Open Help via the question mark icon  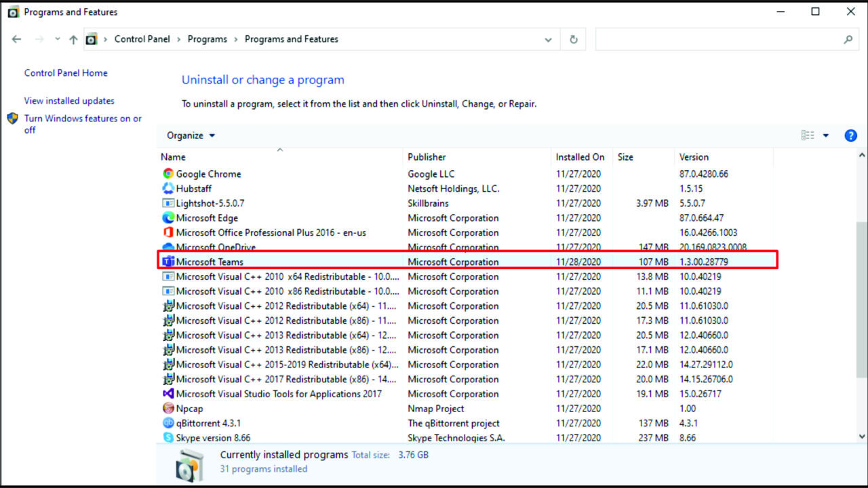point(850,136)
